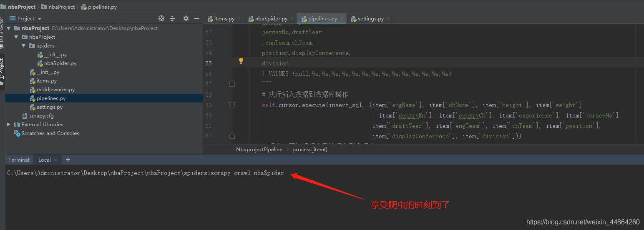Add new terminal session with plus icon

tap(68, 160)
